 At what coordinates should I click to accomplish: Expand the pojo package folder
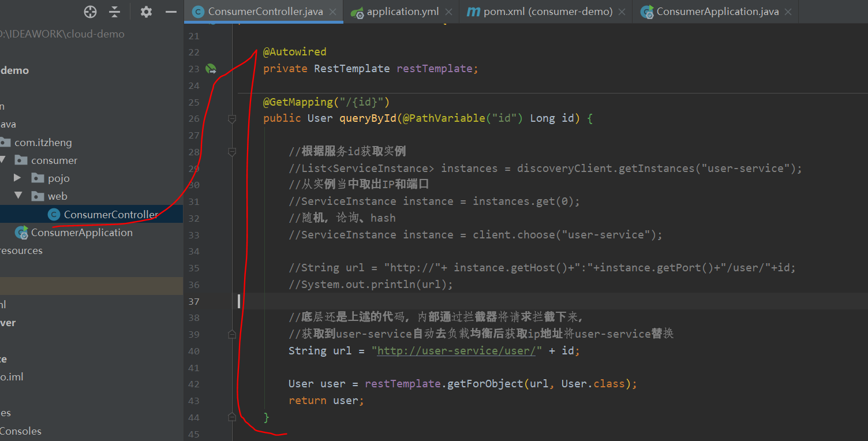(17, 178)
